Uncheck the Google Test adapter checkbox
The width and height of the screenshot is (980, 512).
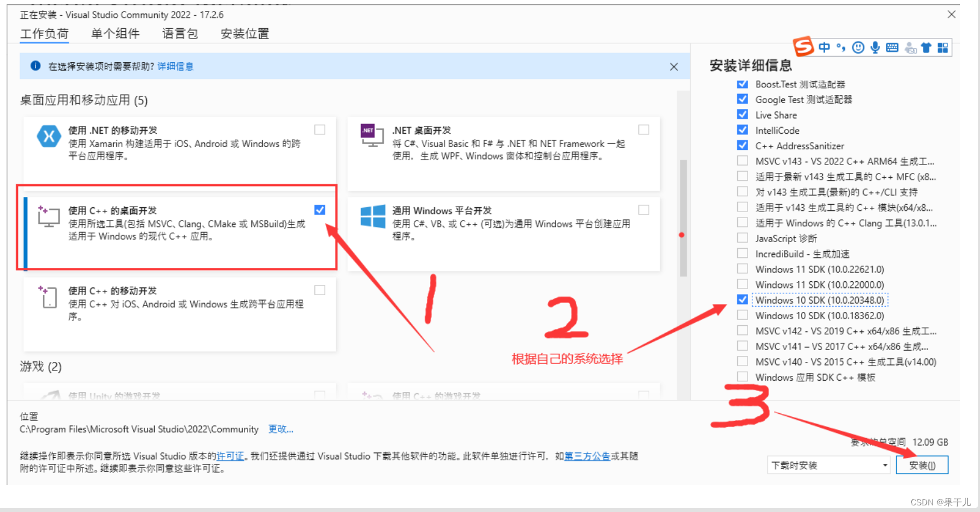[x=743, y=99]
